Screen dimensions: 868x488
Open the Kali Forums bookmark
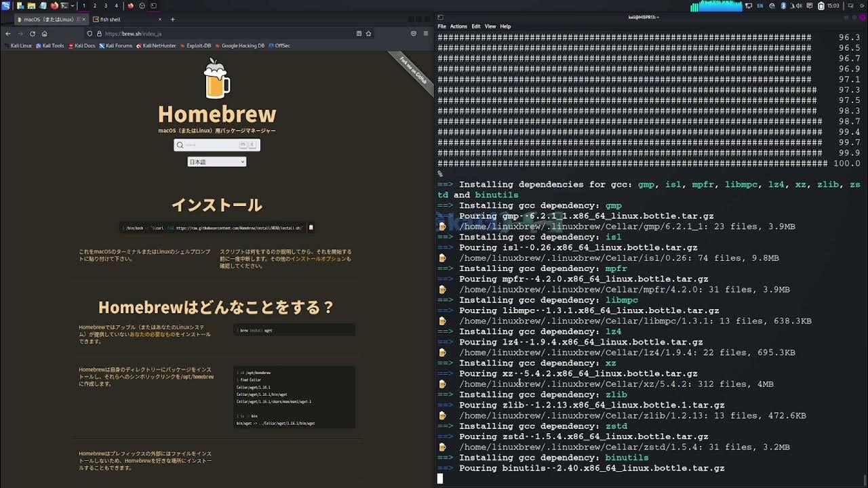click(115, 45)
